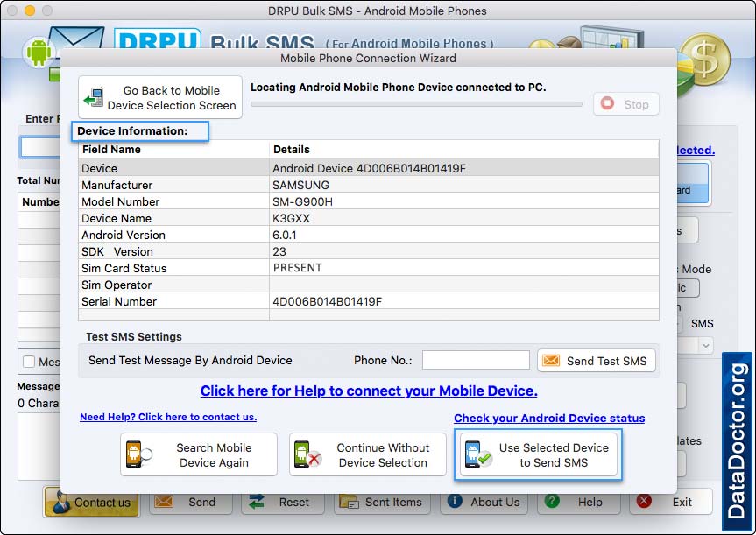The width and height of the screenshot is (756, 535).
Task: Click the K3GXX device name value
Action: click(291, 218)
